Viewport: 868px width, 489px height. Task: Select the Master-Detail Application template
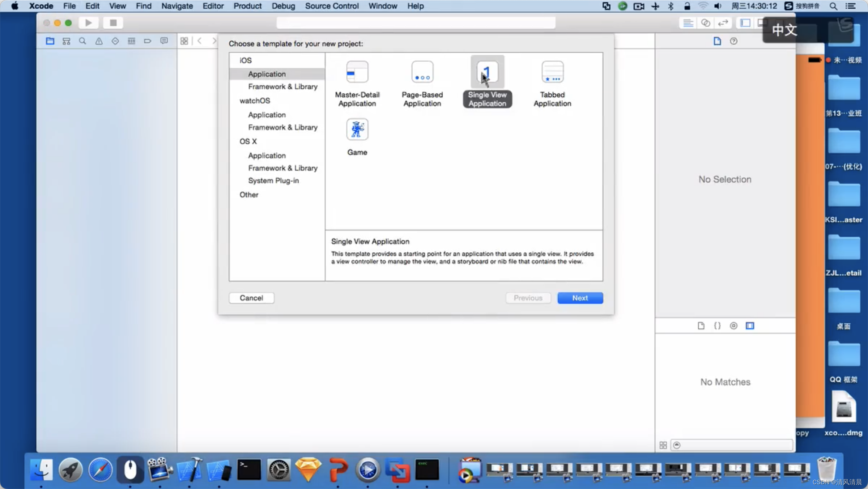[x=357, y=84]
